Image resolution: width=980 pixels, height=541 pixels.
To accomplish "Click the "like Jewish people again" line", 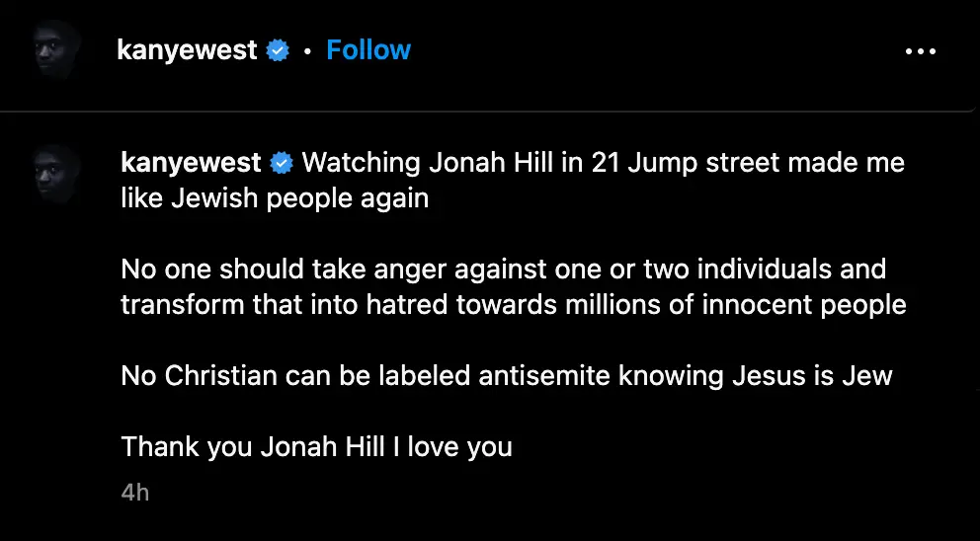I will tap(275, 197).
